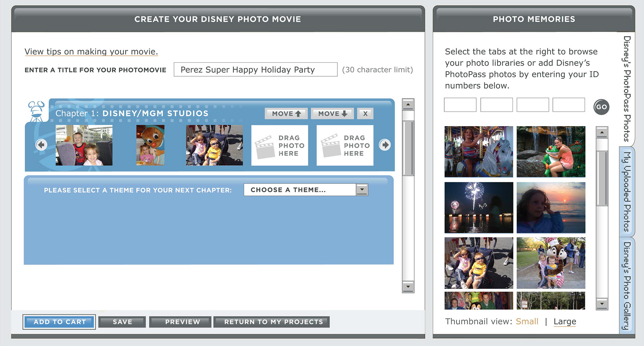Image resolution: width=644 pixels, height=346 pixels.
Task: Select the Mickey ears shop photo thumbnail
Action: pos(479,301)
